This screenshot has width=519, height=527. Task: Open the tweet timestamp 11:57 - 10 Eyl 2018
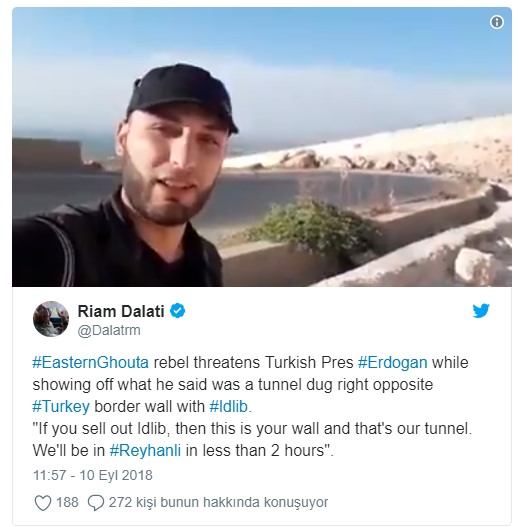93,475
